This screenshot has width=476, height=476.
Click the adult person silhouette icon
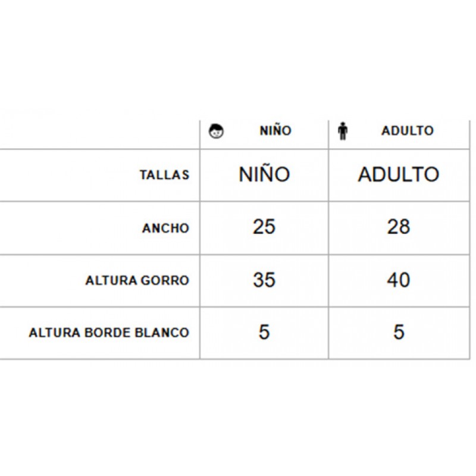point(343,131)
